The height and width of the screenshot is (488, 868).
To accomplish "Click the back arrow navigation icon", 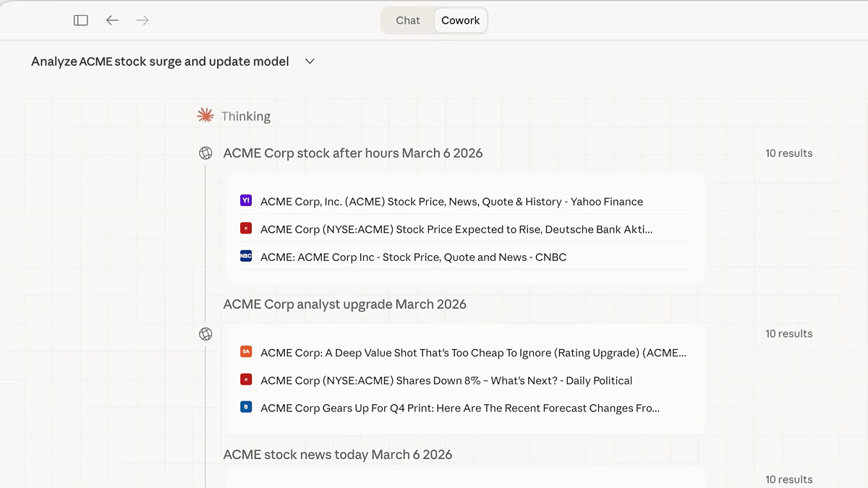I will pos(112,20).
